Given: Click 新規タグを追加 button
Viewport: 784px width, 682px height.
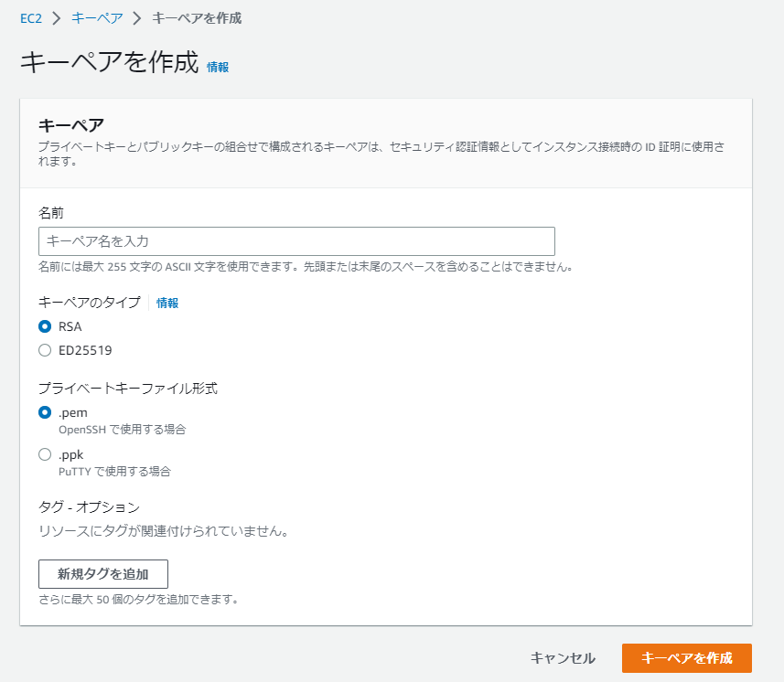Looking at the screenshot, I should [x=103, y=574].
